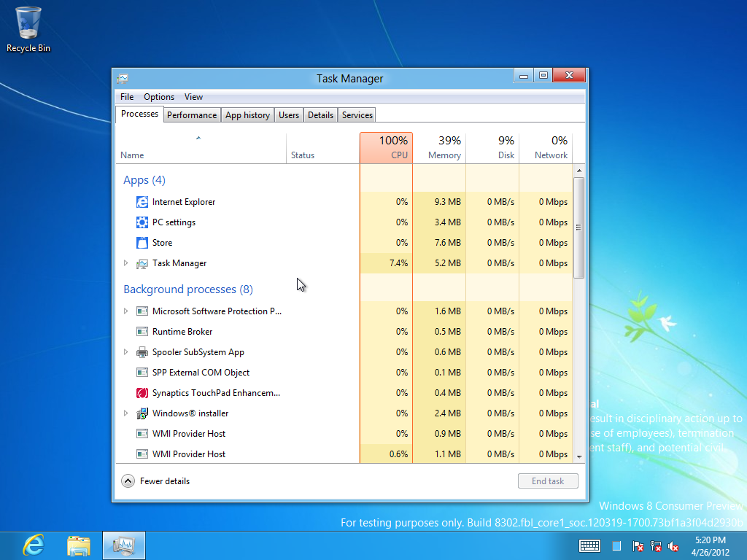Viewport: 747px width, 560px height.
Task: Switch to the App history tab
Action: (247, 115)
